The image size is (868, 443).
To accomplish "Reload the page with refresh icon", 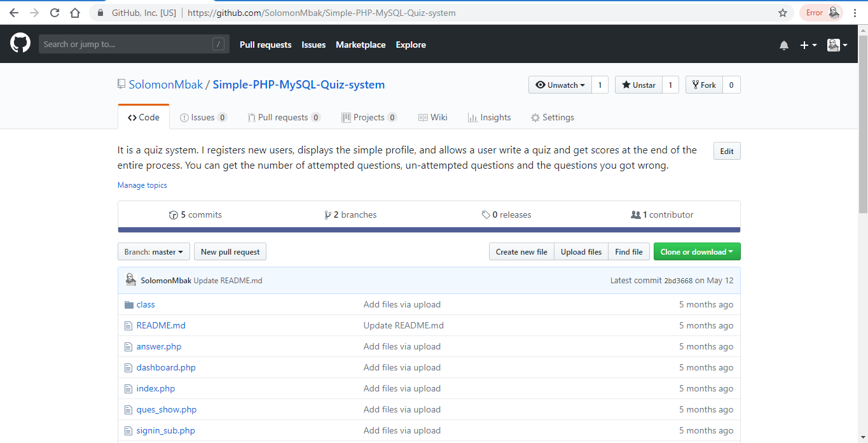I will (x=55, y=13).
